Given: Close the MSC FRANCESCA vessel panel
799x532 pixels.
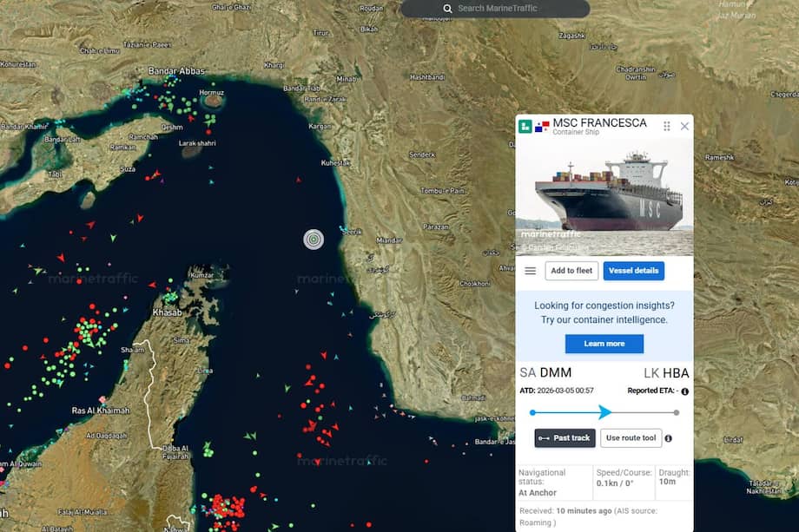Looking at the screenshot, I should pyautogui.click(x=685, y=125).
